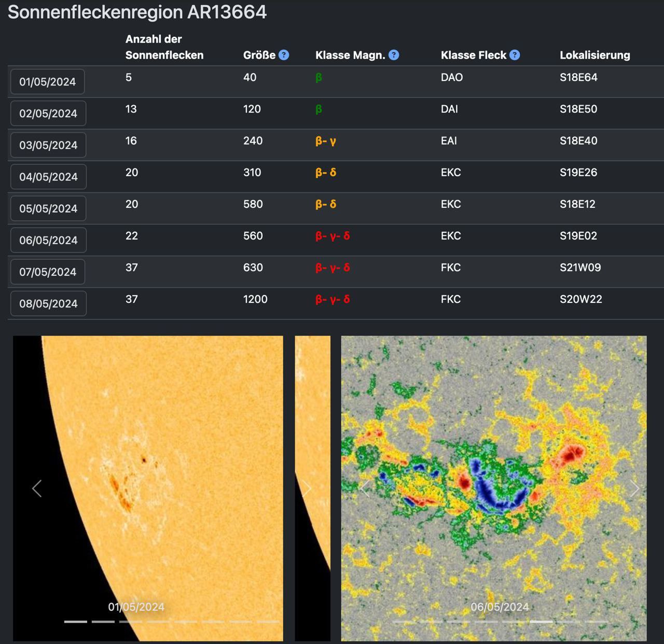Pick the 06/05/2024 date button
Image resolution: width=664 pixels, height=644 pixels.
pos(48,240)
